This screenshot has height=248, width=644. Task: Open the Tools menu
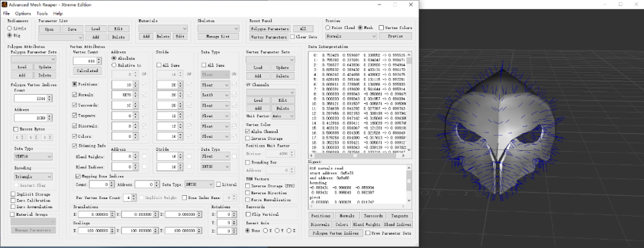coord(42,14)
